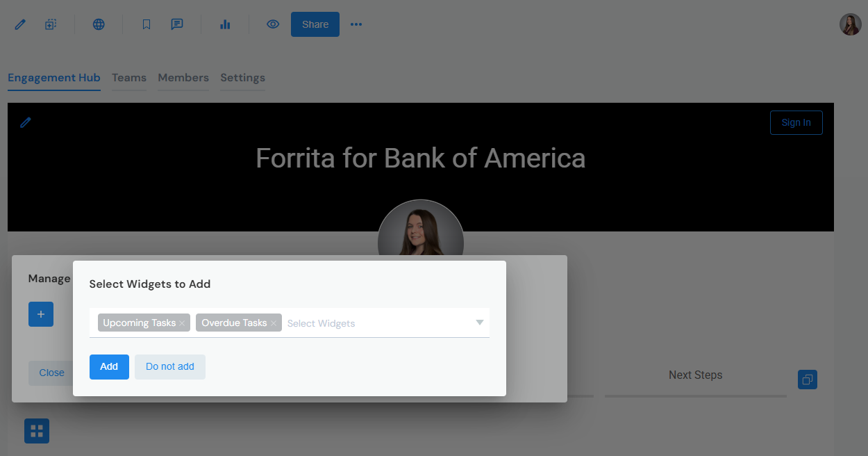This screenshot has height=456, width=868.
Task: Expand the widgets dropdown arrow
Action: 479,323
